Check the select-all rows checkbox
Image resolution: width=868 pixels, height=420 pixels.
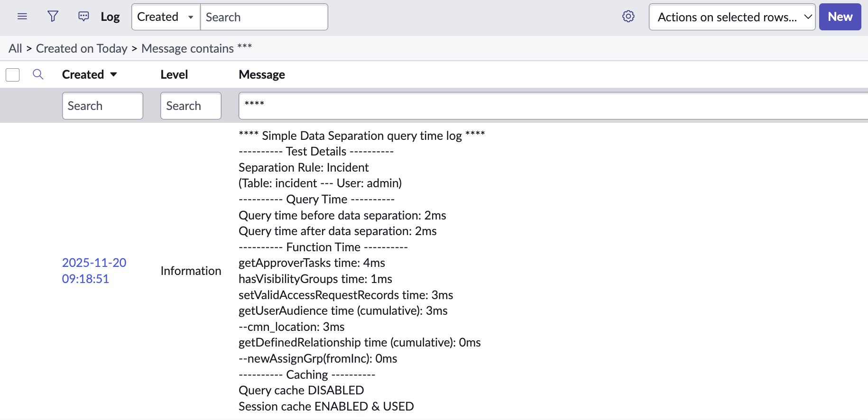click(13, 75)
